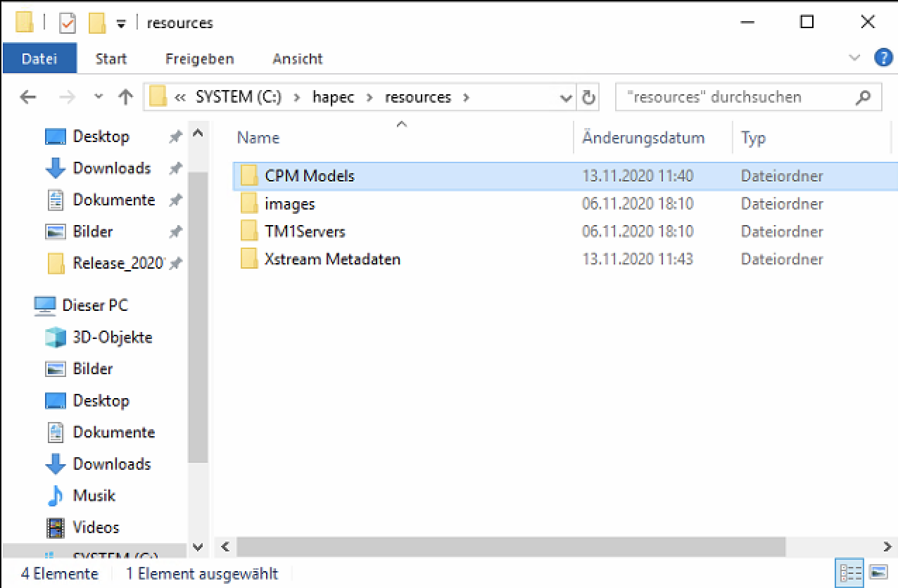Image resolution: width=898 pixels, height=588 pixels.
Task: Refresh the resources folder view
Action: pos(589,97)
